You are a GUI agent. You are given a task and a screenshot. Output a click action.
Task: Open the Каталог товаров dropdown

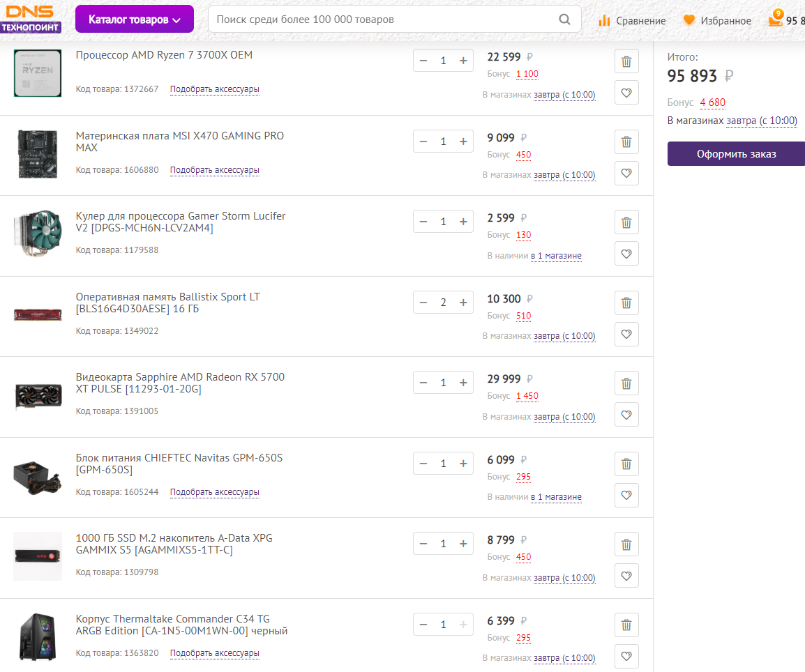point(135,20)
